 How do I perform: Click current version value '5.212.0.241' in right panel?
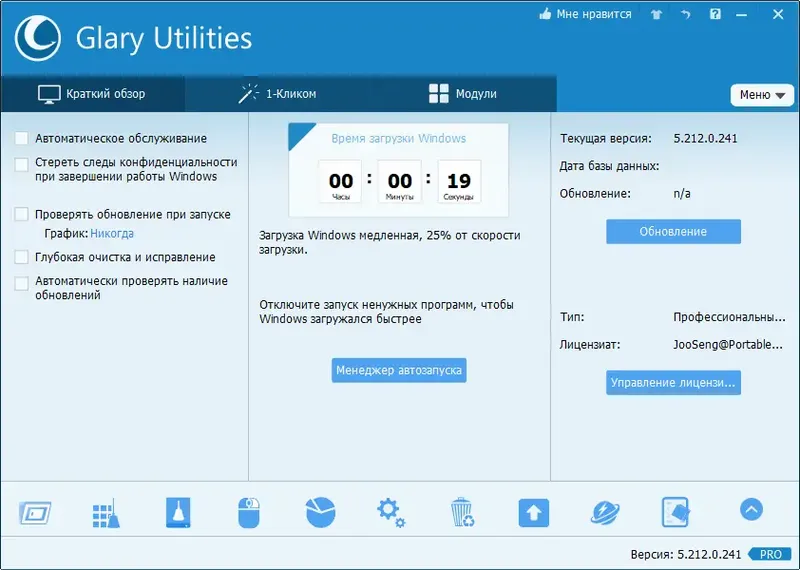706,138
